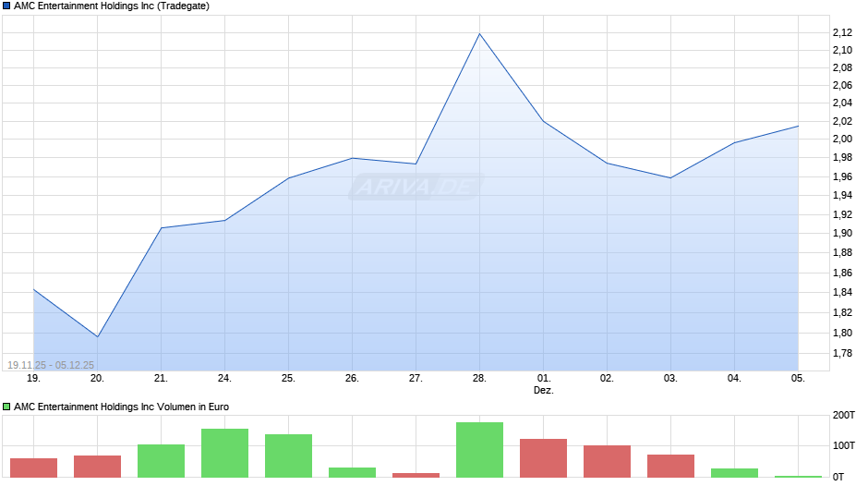868x486 pixels.
Task: Click the x-axis date label '19.'
Action: coord(34,379)
